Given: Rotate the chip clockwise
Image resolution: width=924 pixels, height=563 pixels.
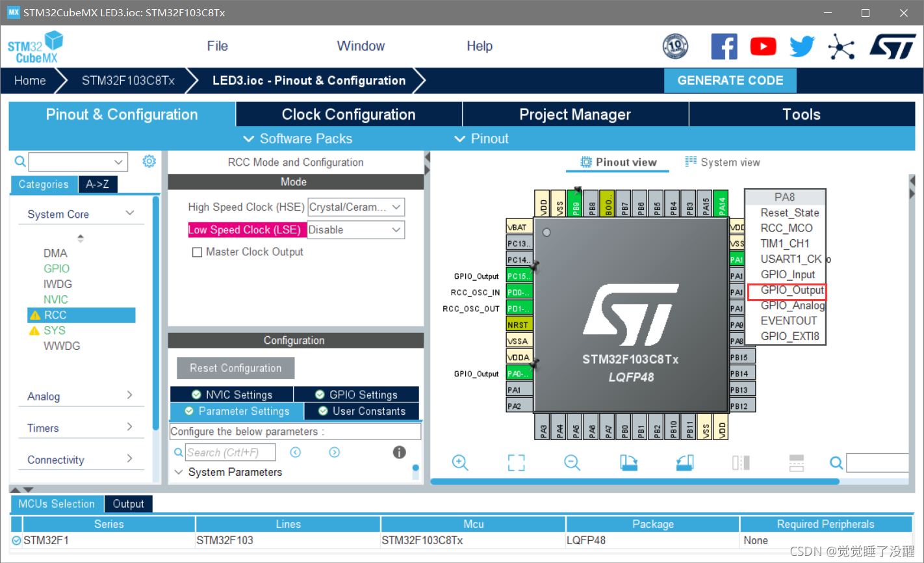Looking at the screenshot, I should [x=628, y=462].
